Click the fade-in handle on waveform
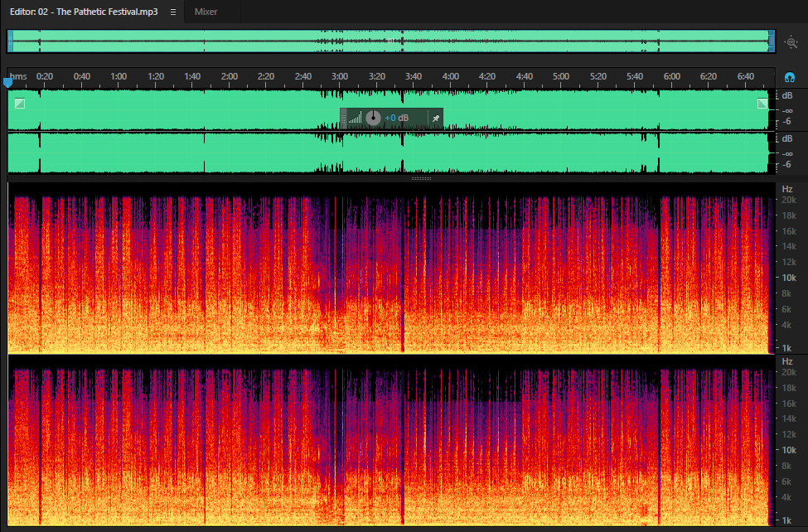 (x=20, y=104)
